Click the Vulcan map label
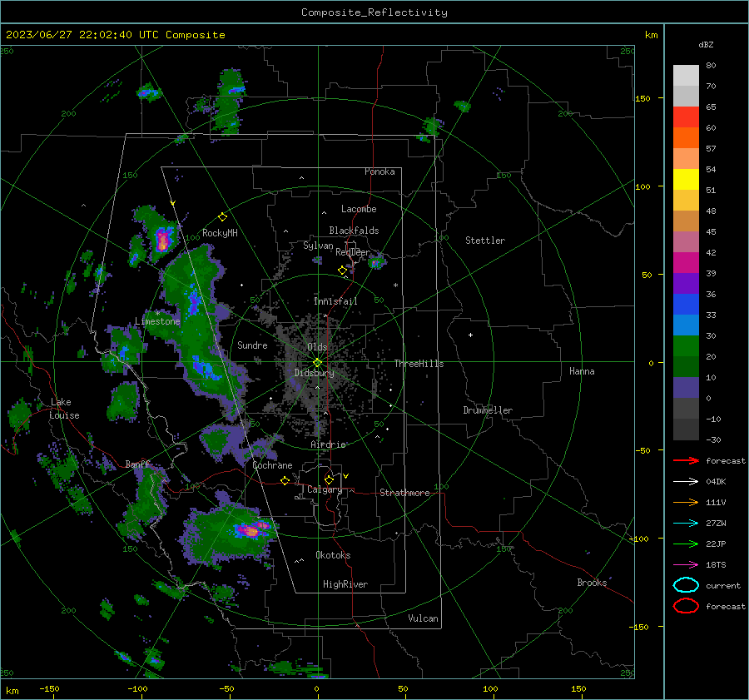 point(423,618)
